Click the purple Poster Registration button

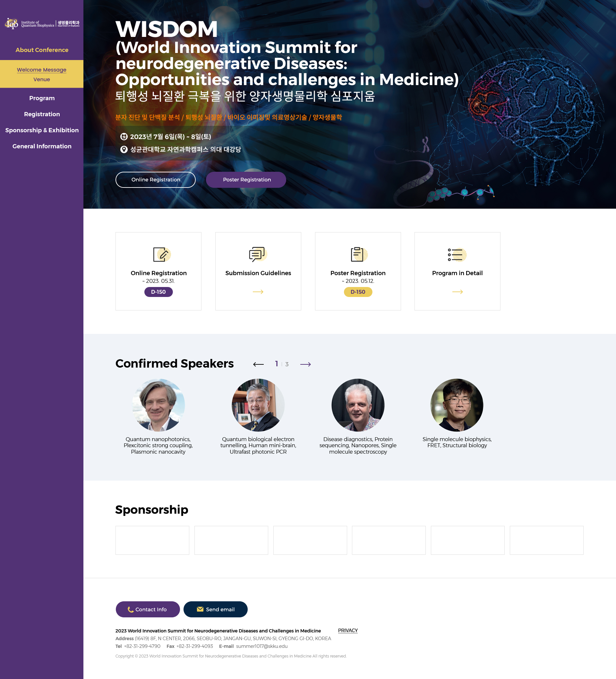(x=246, y=179)
